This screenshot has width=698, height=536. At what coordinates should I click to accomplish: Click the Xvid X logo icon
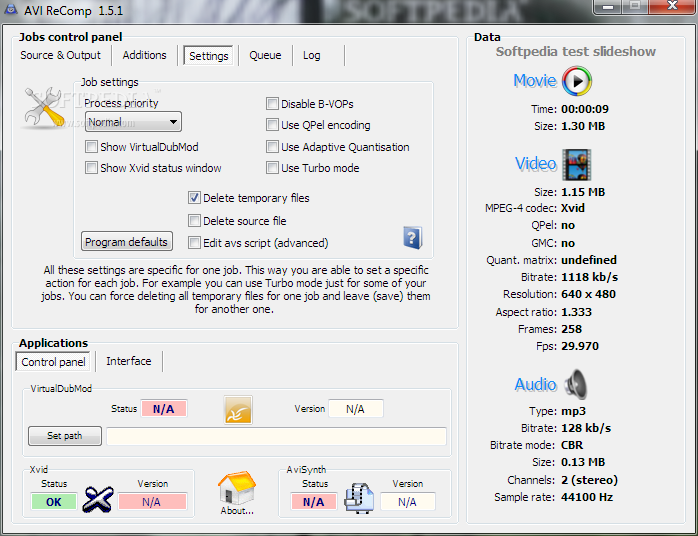(x=98, y=499)
